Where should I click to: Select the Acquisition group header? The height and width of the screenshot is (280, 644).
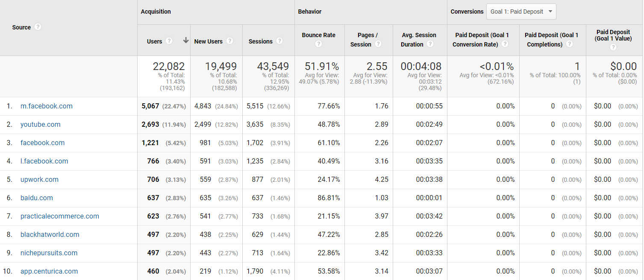pyautogui.click(x=156, y=12)
